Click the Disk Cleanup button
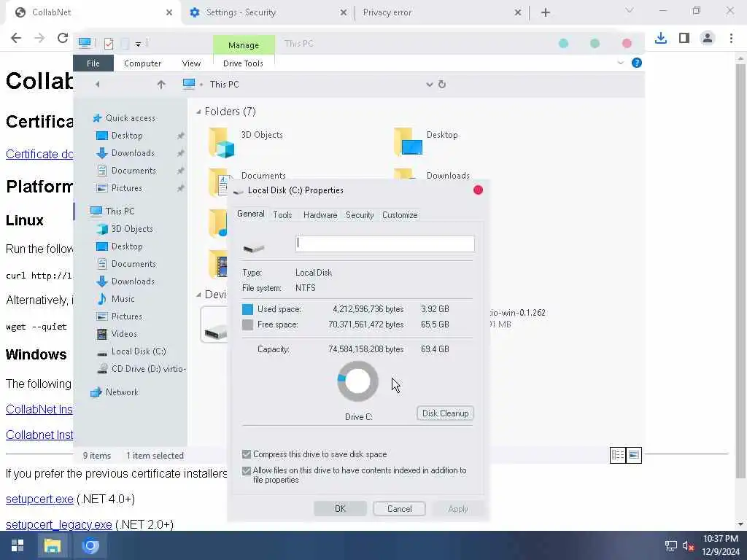747x560 pixels. [445, 413]
